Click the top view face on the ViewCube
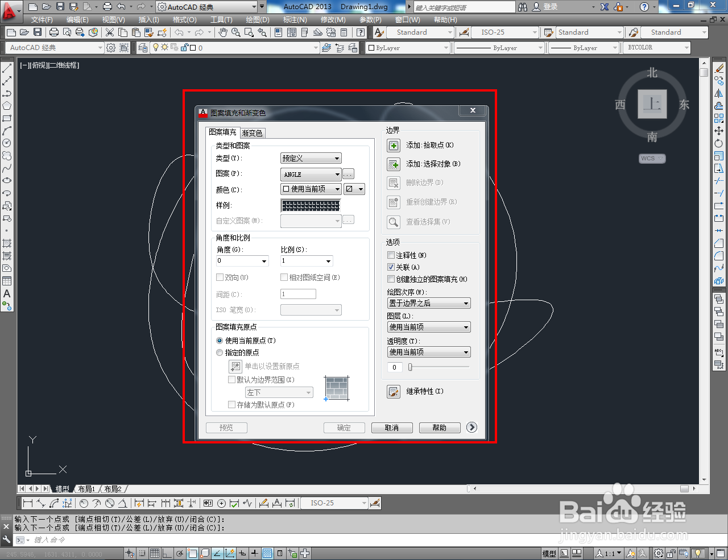This screenshot has width=728, height=560. pyautogui.click(x=652, y=104)
